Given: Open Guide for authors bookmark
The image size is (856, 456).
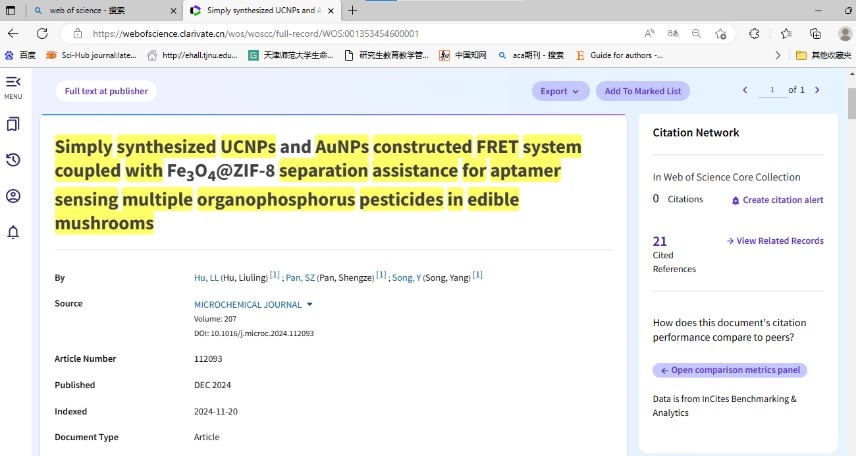Looking at the screenshot, I should [x=620, y=55].
